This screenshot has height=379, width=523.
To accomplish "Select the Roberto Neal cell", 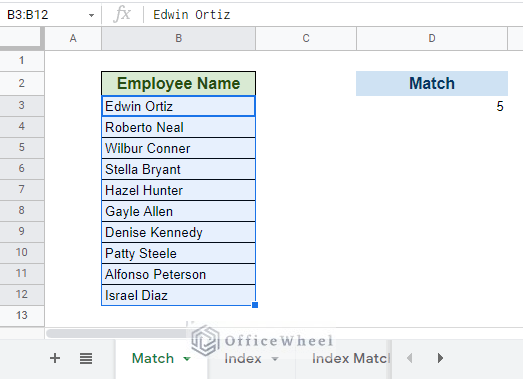I will tap(178, 127).
